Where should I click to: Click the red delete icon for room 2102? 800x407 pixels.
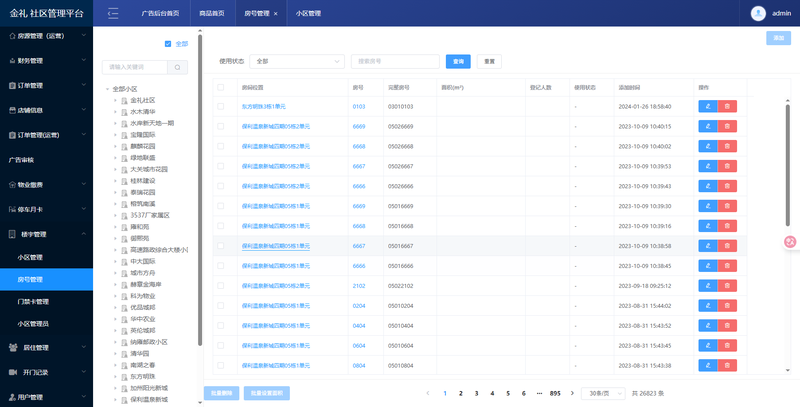click(727, 285)
